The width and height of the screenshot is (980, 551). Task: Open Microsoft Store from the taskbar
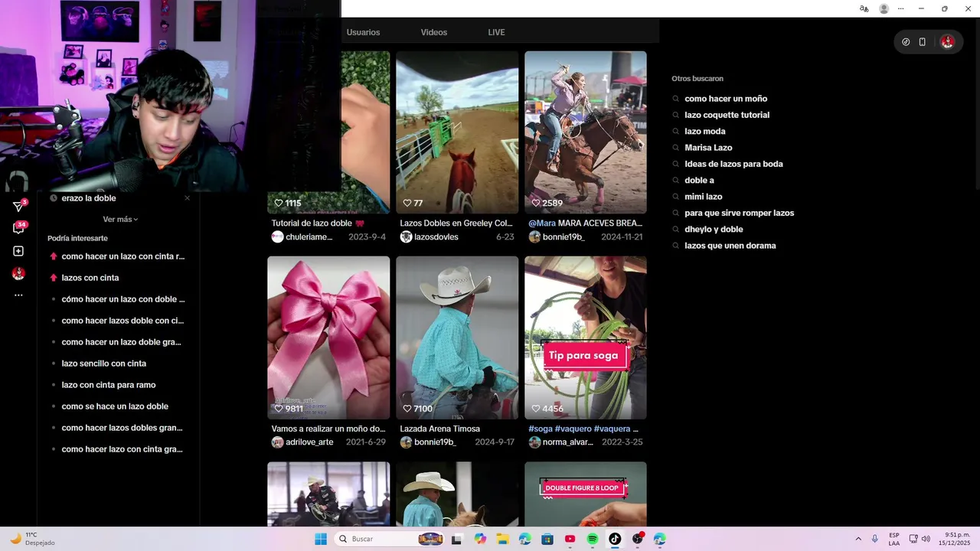click(x=547, y=539)
